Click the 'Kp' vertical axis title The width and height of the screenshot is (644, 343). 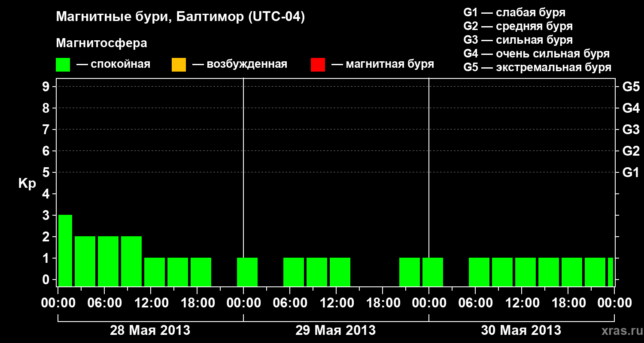click(27, 184)
